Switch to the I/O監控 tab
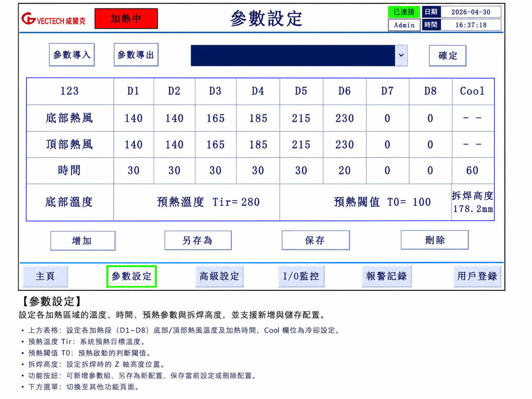 point(301,276)
